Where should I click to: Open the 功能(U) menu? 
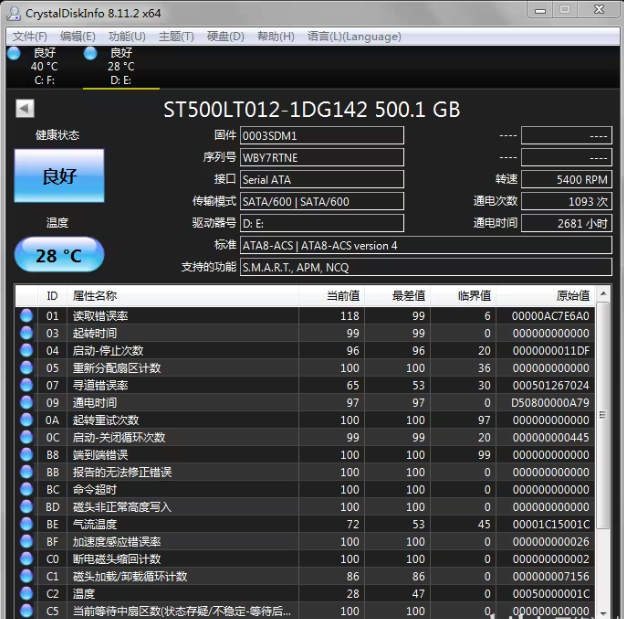point(127,37)
